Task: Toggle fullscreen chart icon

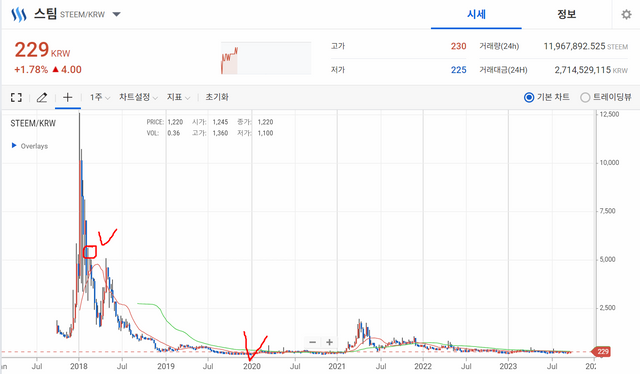Action: [x=16, y=98]
